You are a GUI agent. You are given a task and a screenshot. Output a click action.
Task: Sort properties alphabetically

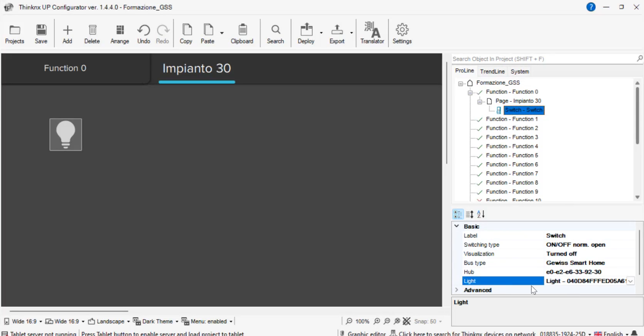pyautogui.click(x=481, y=214)
